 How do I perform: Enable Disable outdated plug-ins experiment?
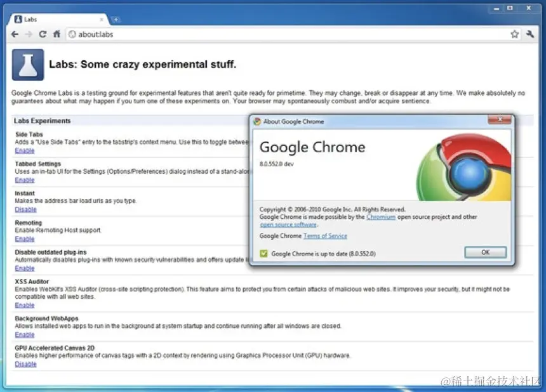(25, 268)
